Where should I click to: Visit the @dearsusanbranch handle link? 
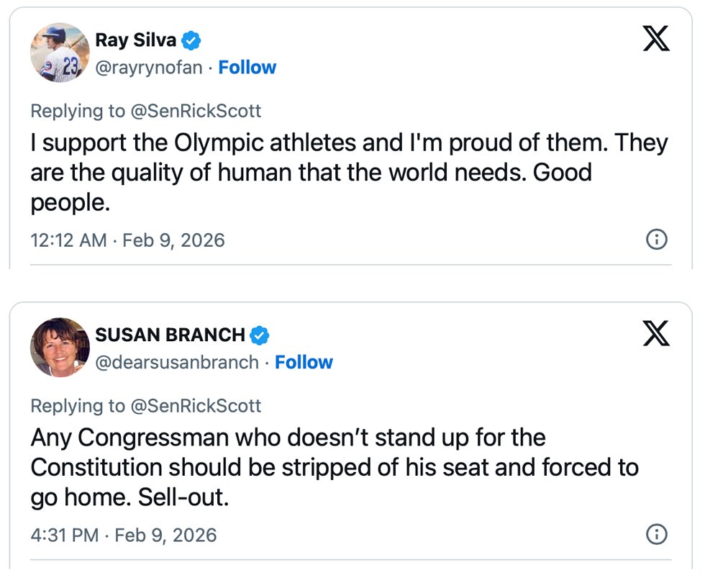click(x=177, y=362)
